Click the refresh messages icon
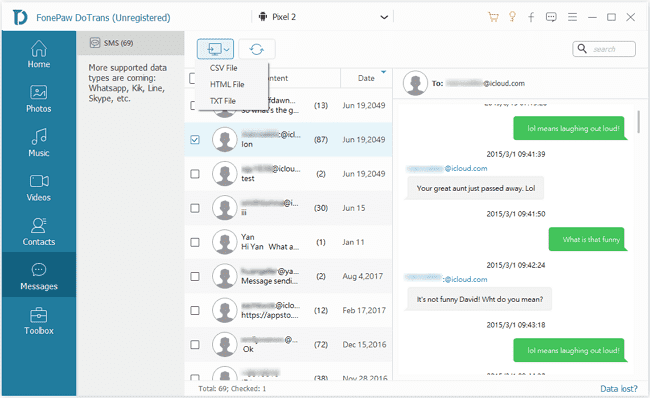The width and height of the screenshot is (650, 398). pos(257,49)
